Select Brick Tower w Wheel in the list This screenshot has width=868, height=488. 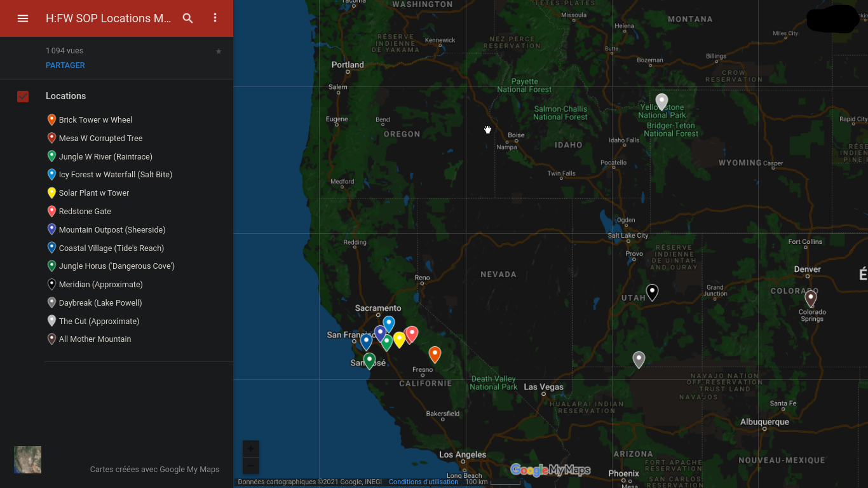pos(95,120)
